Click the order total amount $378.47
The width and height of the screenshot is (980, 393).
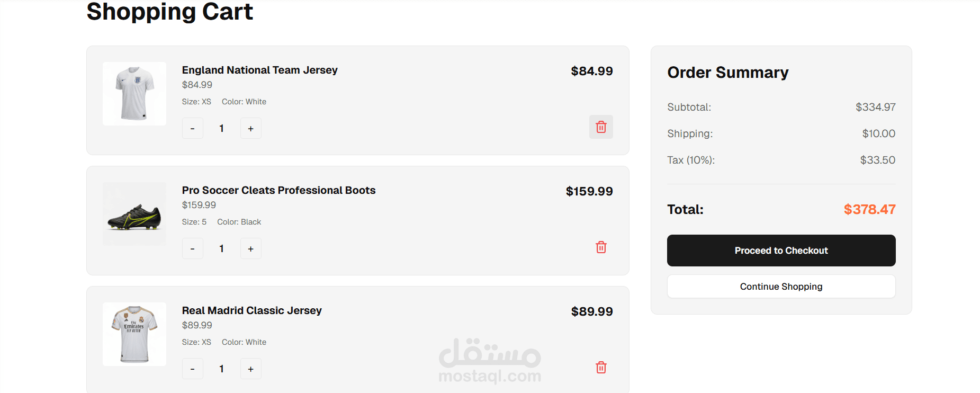pyautogui.click(x=869, y=209)
